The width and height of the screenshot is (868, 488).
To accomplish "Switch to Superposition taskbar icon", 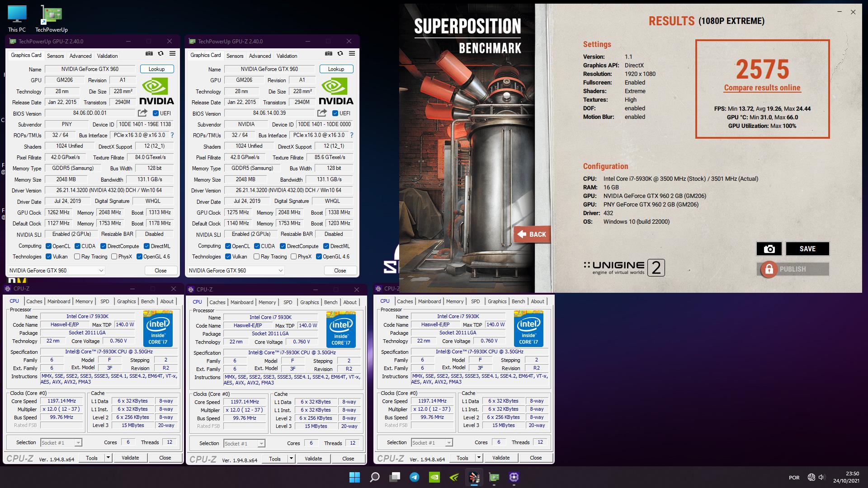I will 474,477.
